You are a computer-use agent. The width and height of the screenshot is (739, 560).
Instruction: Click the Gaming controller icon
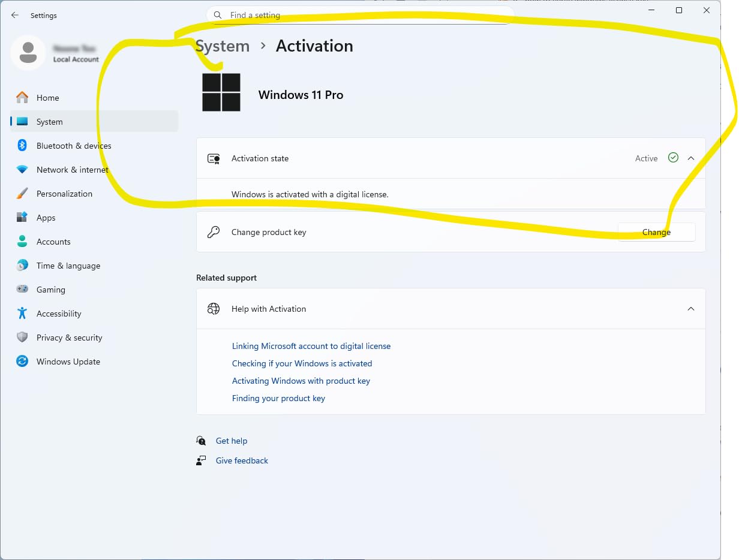(22, 289)
